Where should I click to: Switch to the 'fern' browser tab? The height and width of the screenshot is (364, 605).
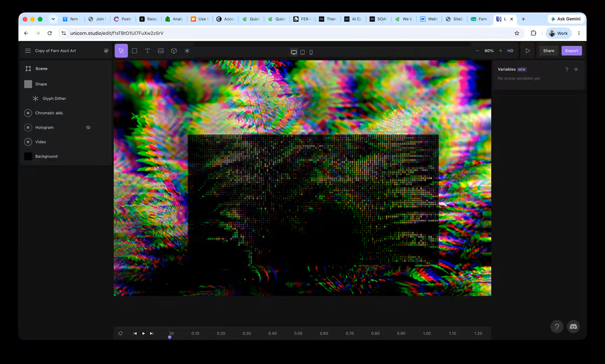72,19
